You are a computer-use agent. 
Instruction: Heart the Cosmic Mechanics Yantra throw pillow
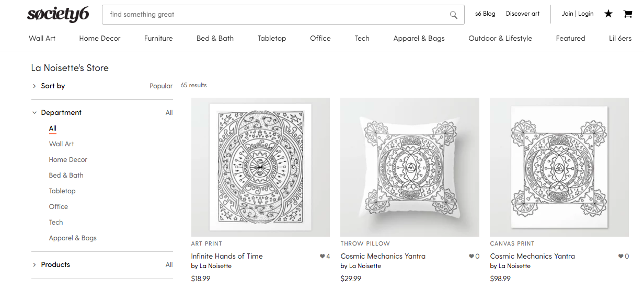click(x=471, y=257)
